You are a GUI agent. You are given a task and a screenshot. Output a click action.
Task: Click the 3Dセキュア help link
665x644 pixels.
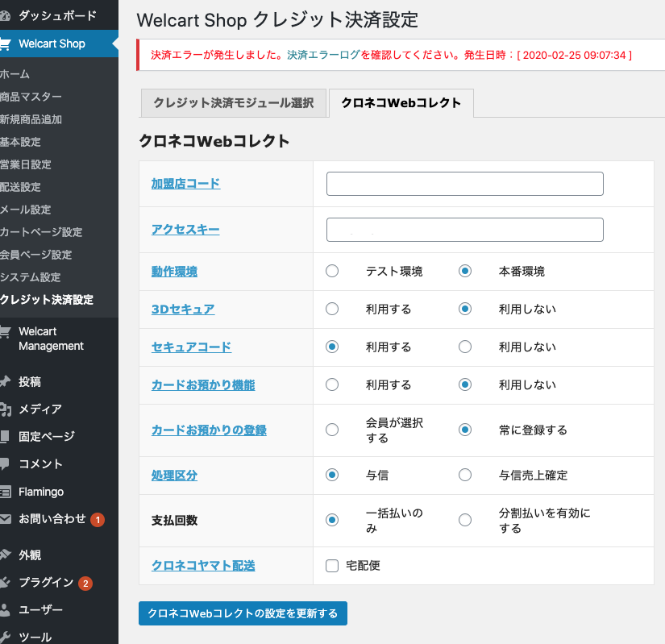183,309
